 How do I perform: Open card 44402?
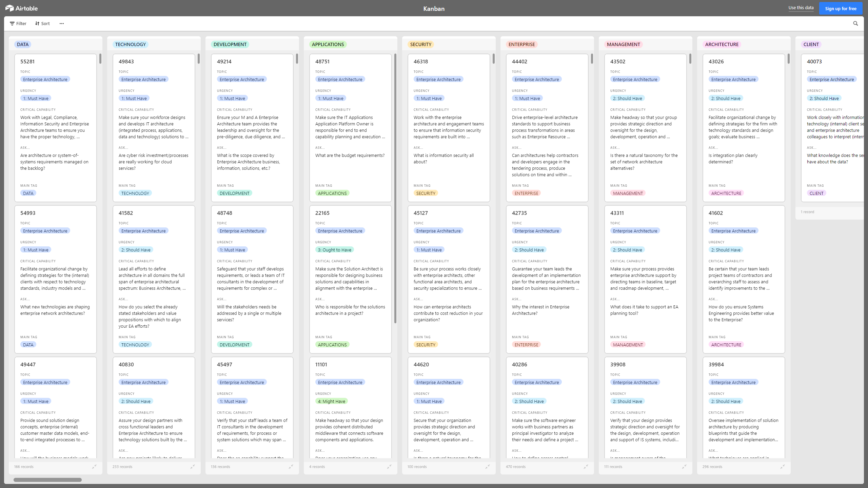[x=547, y=128]
